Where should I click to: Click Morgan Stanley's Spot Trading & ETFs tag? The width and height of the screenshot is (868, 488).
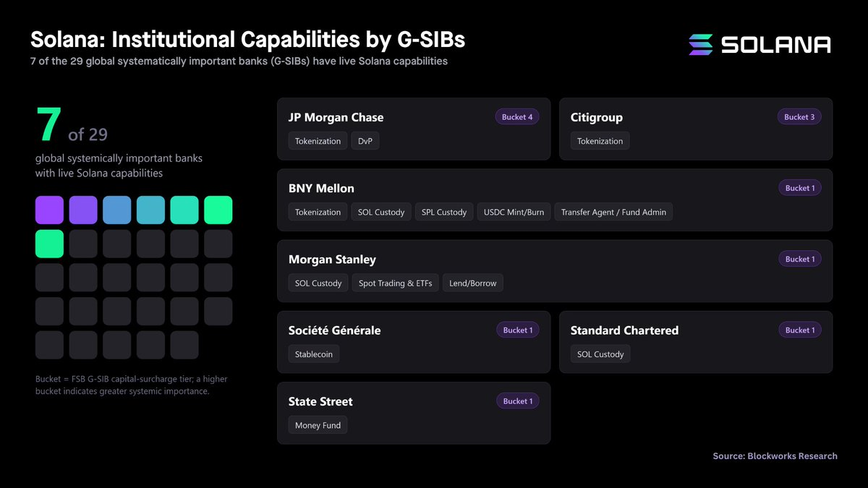395,283
